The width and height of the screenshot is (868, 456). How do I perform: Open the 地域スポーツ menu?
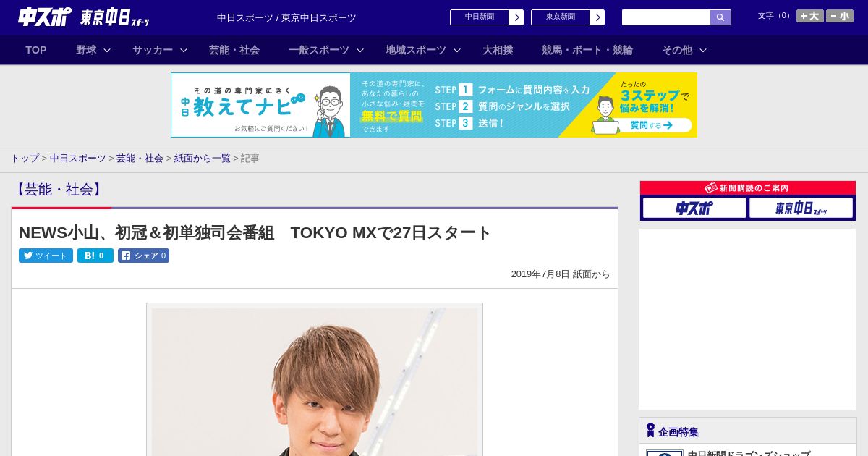(416, 50)
